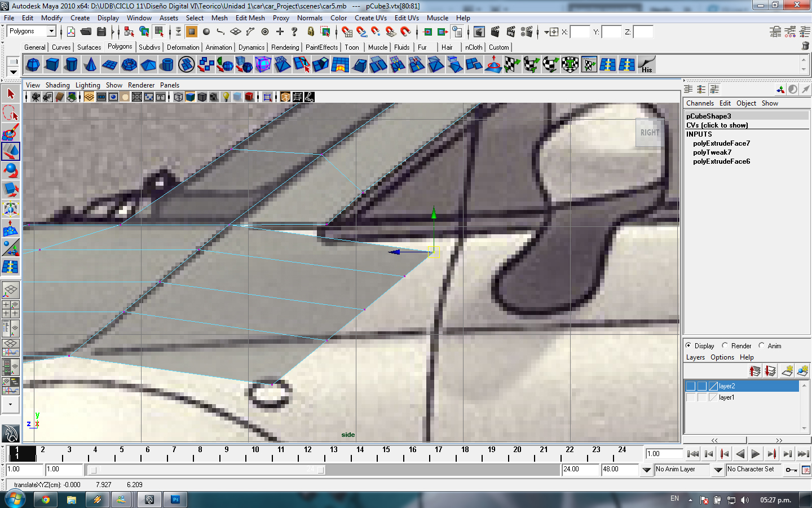The width and height of the screenshot is (812, 508).
Task: Expand the toolbox layout options arrow
Action: coord(10,405)
